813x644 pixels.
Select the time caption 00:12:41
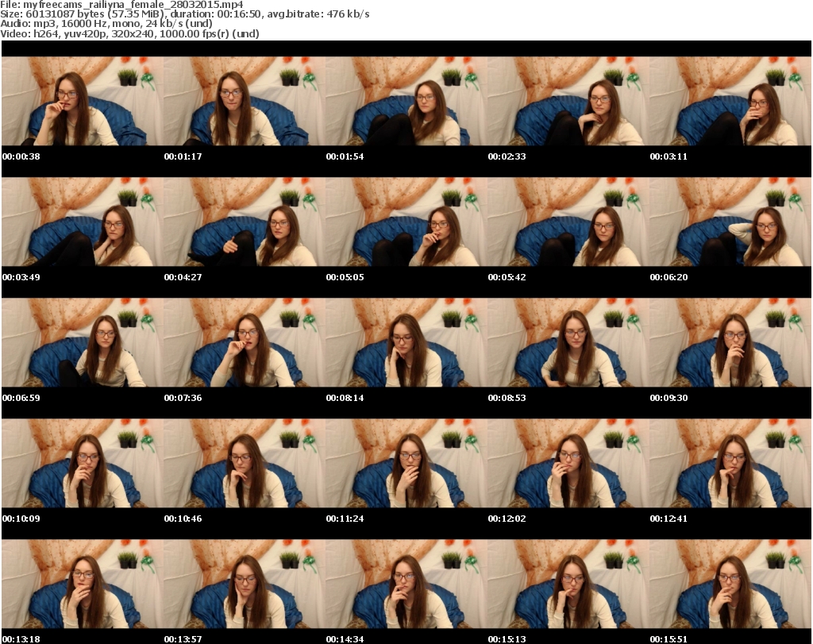click(669, 519)
